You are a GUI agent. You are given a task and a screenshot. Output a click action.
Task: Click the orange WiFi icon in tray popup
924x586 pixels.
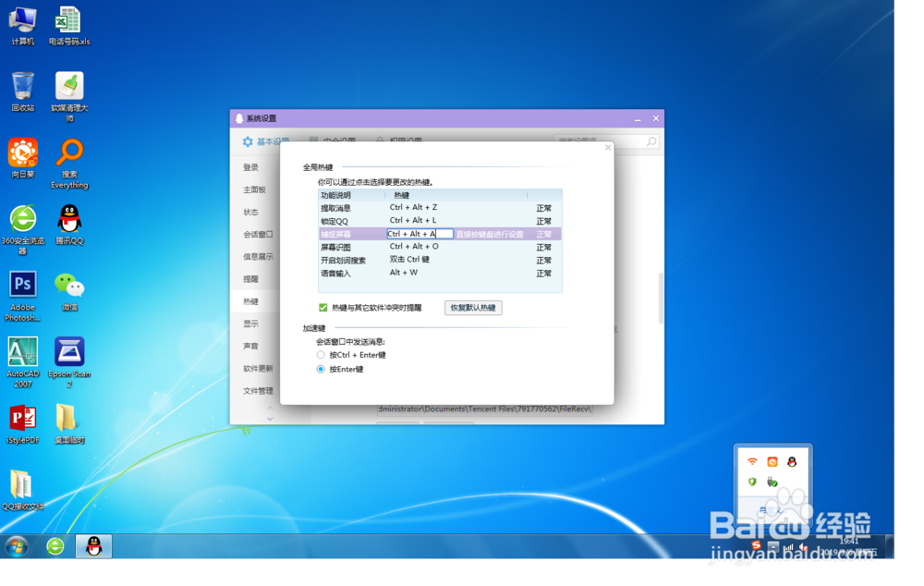tap(752, 461)
